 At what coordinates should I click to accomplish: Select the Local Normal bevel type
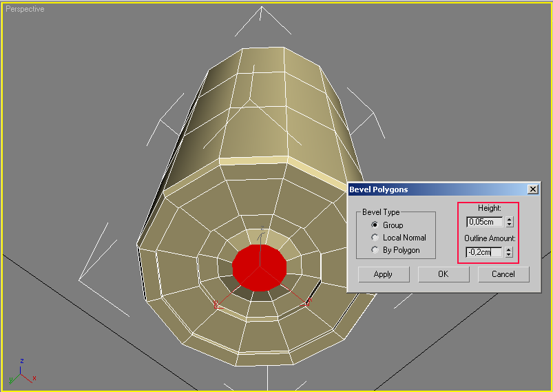tap(375, 238)
